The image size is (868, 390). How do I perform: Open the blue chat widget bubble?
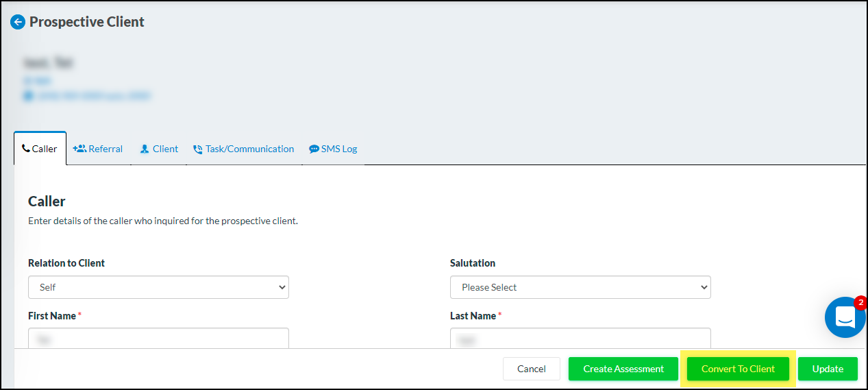[x=845, y=318]
